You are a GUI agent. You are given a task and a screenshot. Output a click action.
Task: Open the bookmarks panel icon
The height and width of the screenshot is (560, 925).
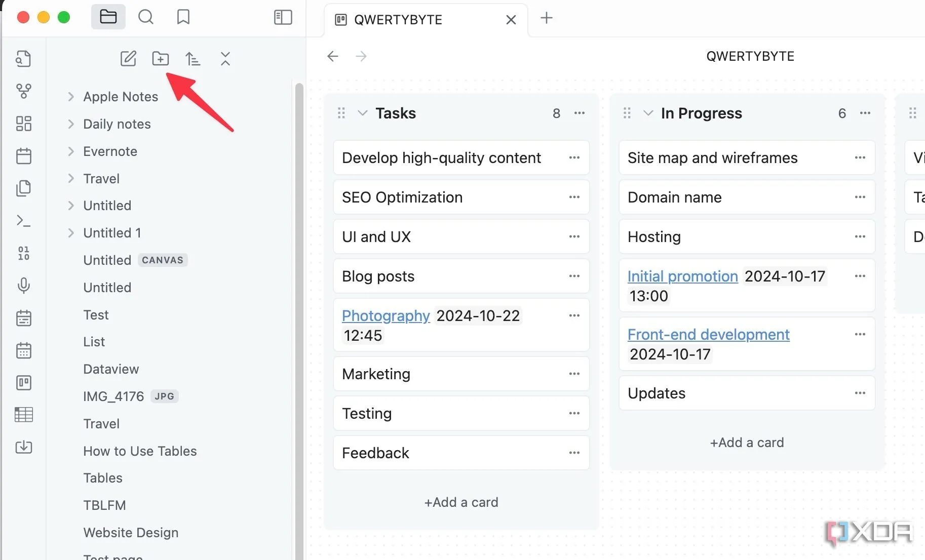(x=183, y=17)
